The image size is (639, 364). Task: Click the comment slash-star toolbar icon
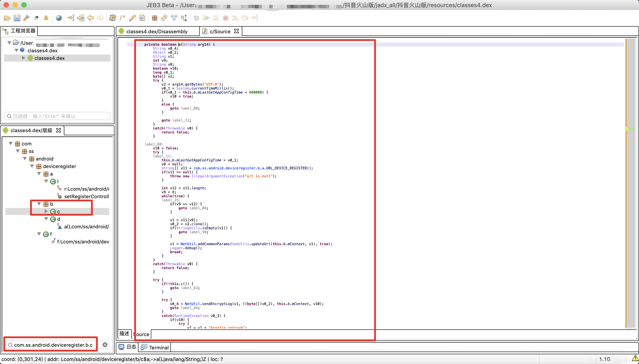coord(122,18)
